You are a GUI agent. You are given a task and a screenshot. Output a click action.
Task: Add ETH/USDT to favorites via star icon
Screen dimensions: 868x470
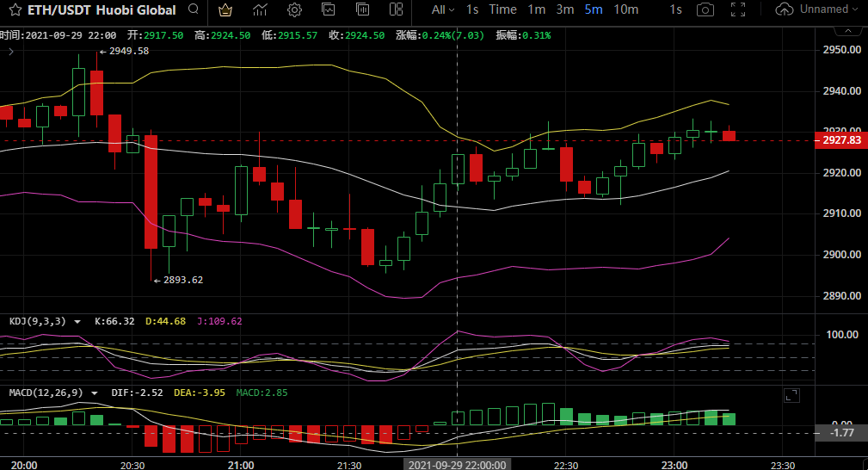click(15, 10)
